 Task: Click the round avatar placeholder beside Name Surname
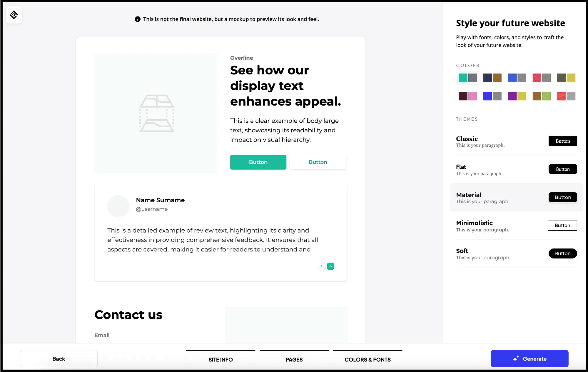(118, 206)
